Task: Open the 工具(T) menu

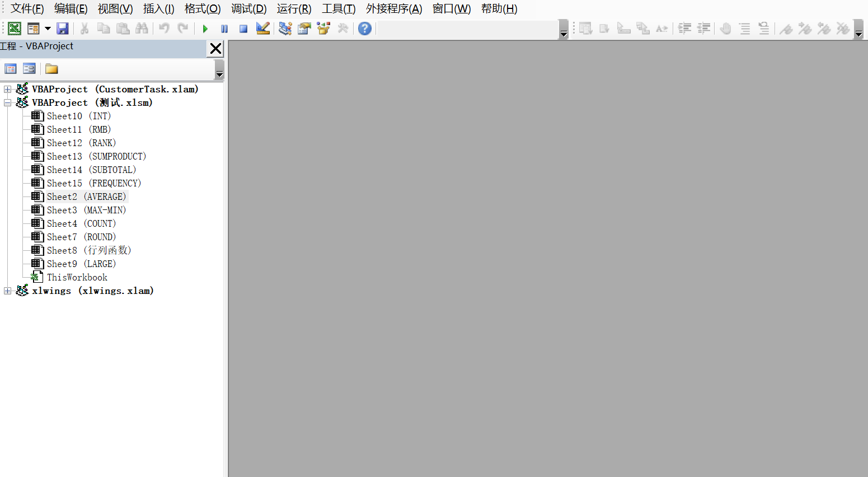Action: point(338,9)
